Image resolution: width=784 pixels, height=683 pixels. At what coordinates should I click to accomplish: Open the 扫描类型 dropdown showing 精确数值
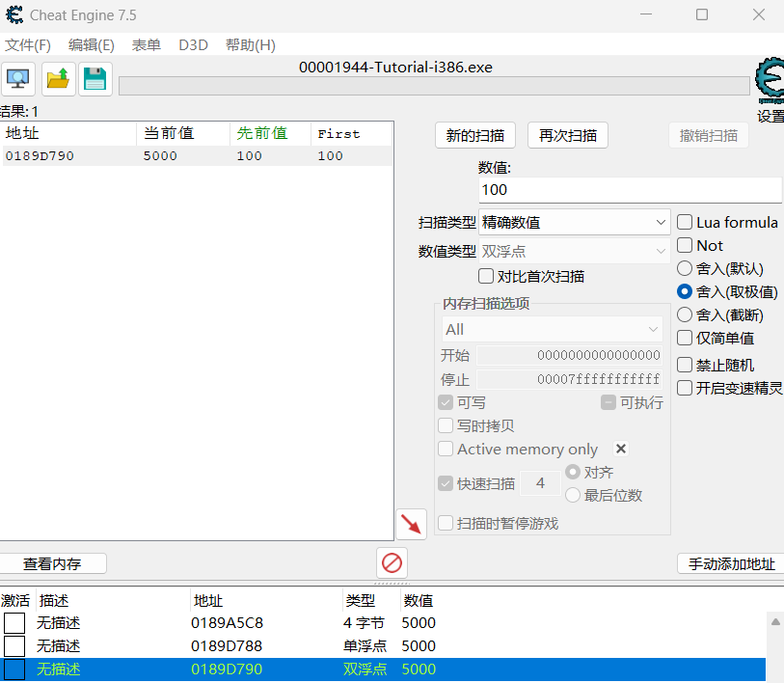574,222
